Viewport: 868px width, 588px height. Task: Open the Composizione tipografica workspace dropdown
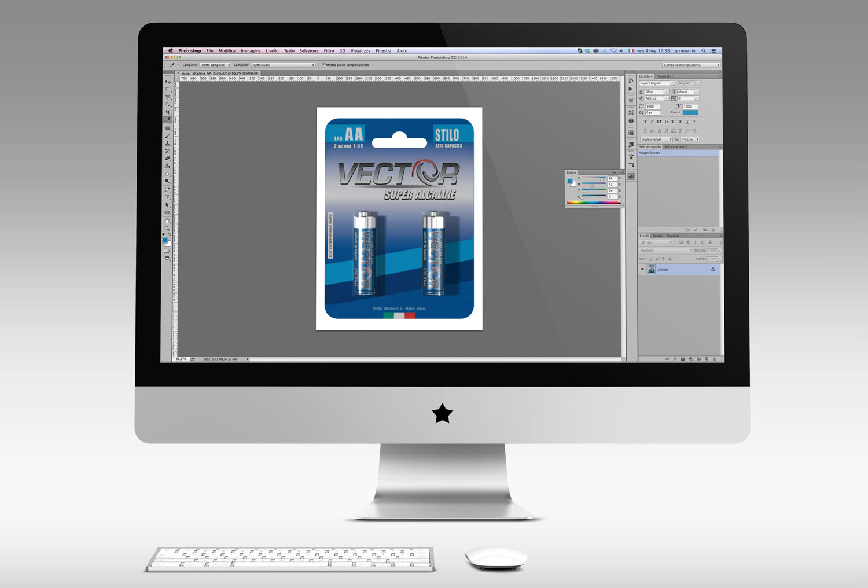pos(692,65)
